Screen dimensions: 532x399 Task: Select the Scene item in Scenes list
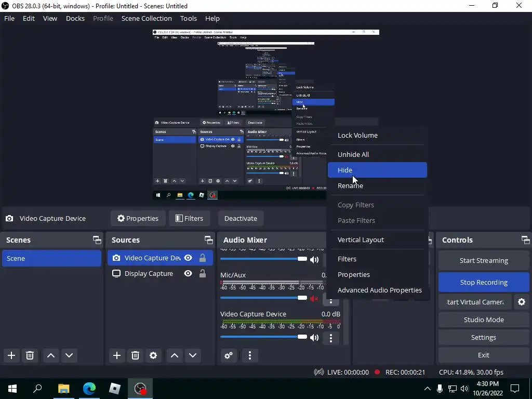(51, 258)
